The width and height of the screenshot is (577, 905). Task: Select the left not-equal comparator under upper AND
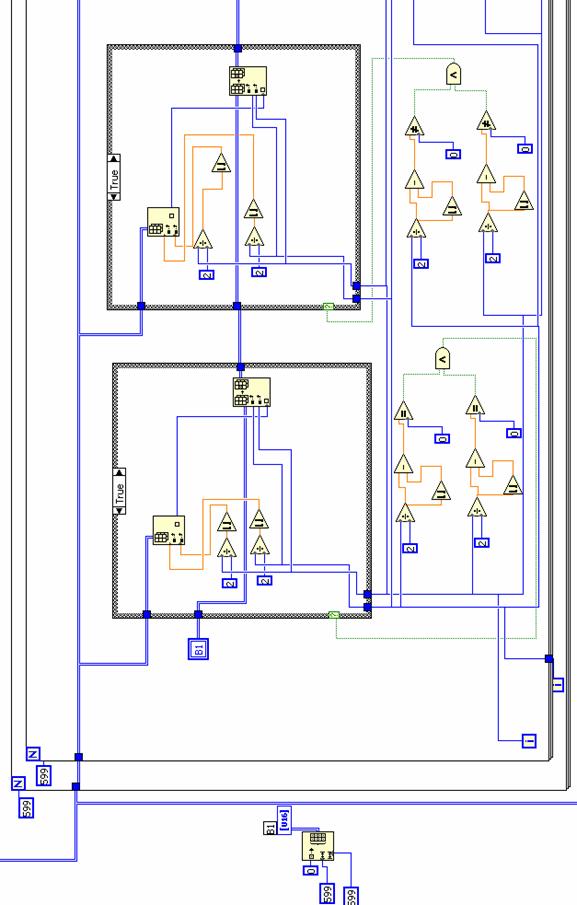(414, 126)
